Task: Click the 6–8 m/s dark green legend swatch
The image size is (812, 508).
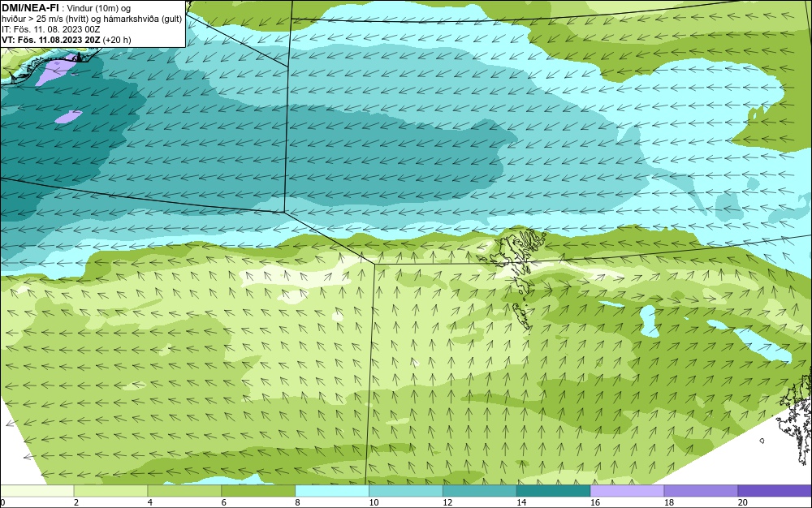Action: [x=258, y=491]
